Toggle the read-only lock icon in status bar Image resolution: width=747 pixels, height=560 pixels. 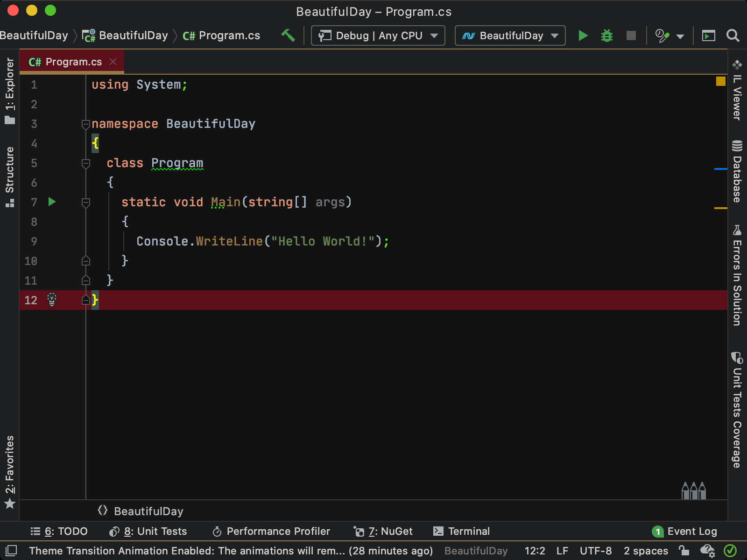[684, 551]
